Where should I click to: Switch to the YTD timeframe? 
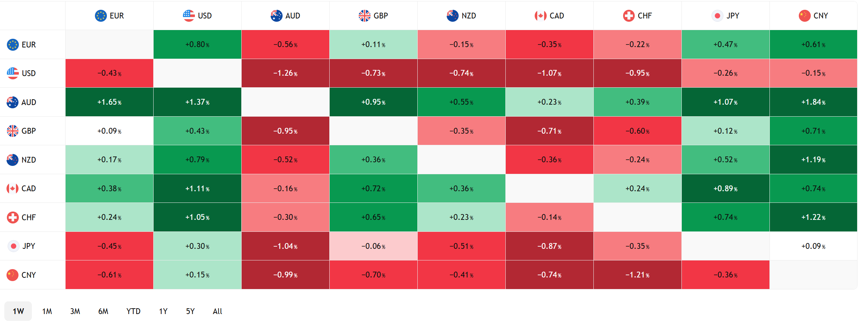point(133,311)
